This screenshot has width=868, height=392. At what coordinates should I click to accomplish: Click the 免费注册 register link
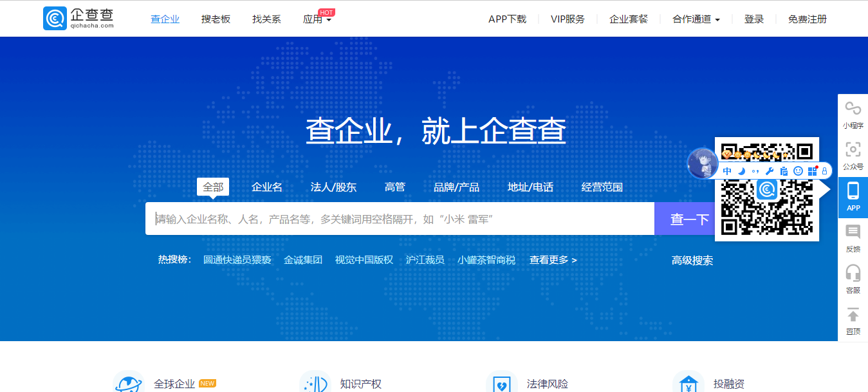pyautogui.click(x=808, y=19)
